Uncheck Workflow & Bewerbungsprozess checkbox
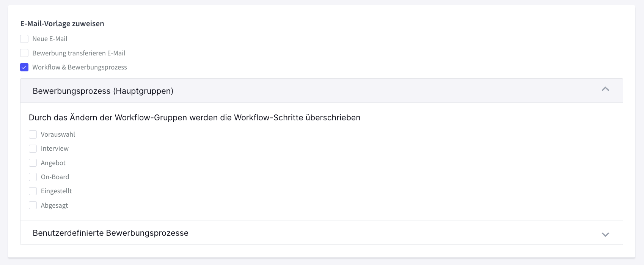This screenshot has height=265, width=644. coord(24,67)
